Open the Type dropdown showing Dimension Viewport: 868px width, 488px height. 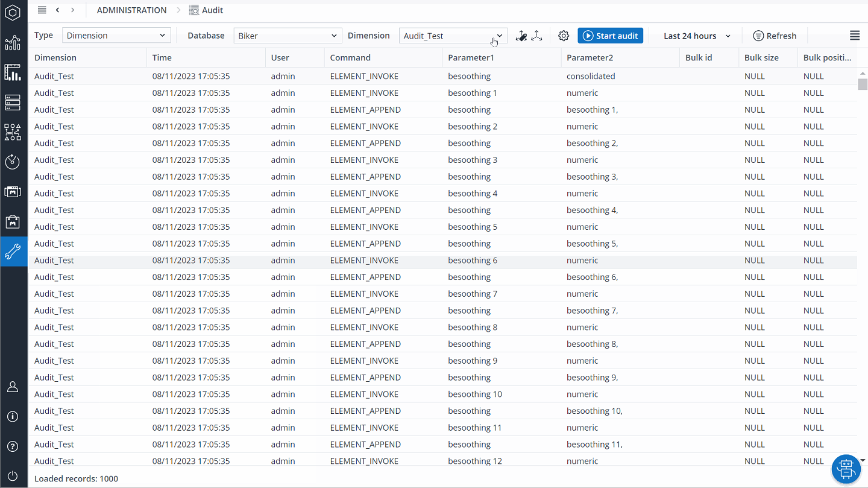point(116,35)
